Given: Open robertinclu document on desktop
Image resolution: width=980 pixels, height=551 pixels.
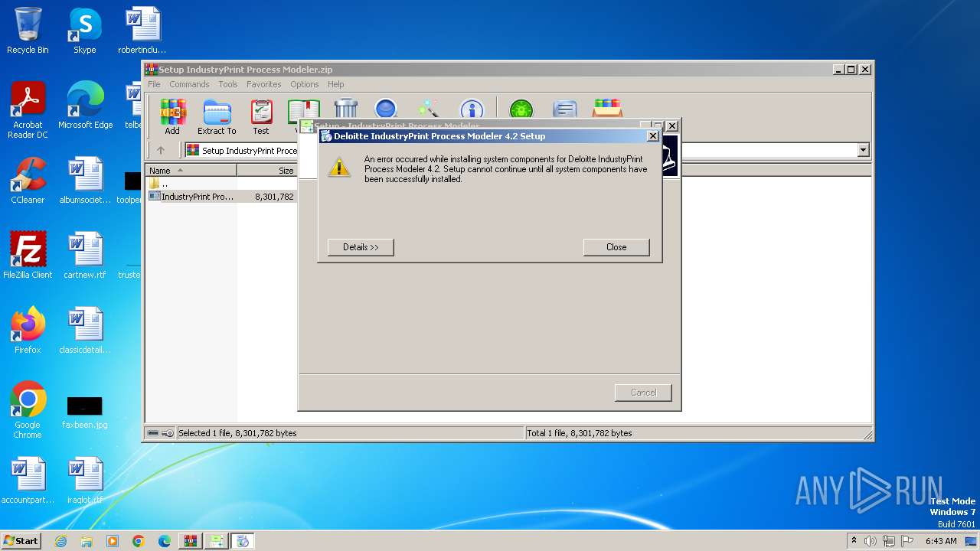Looking at the screenshot, I should tap(142, 31).
